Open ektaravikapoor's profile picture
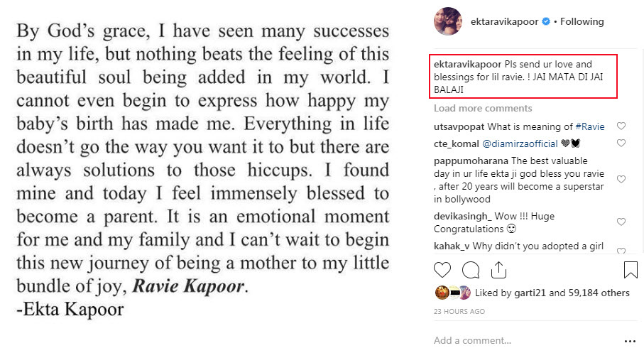This screenshot has width=644, height=353. pyautogui.click(x=449, y=21)
